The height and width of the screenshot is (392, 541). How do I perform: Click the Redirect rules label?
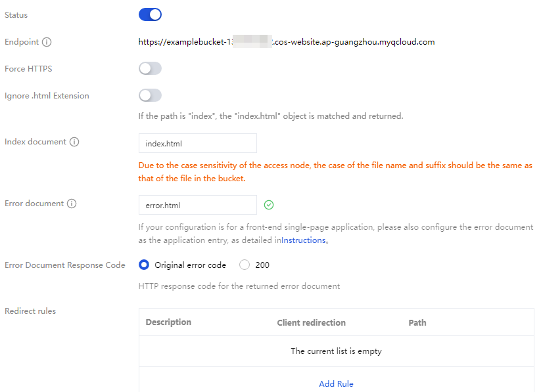[30, 311]
